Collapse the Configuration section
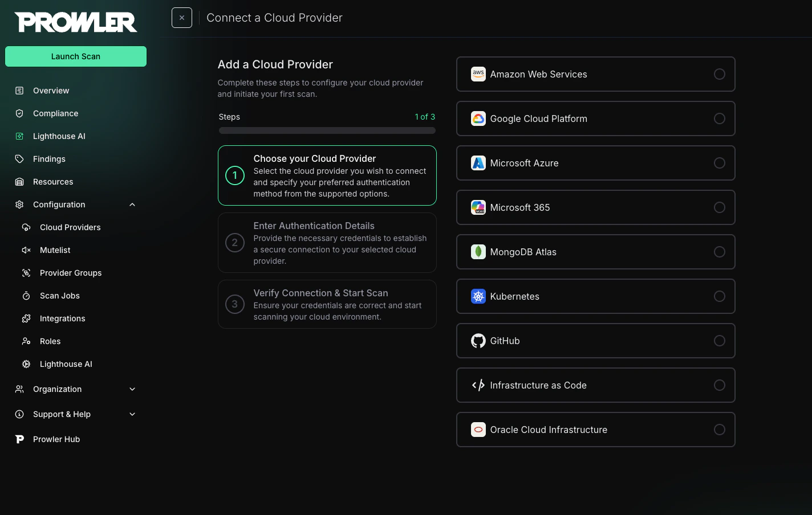 [132, 205]
